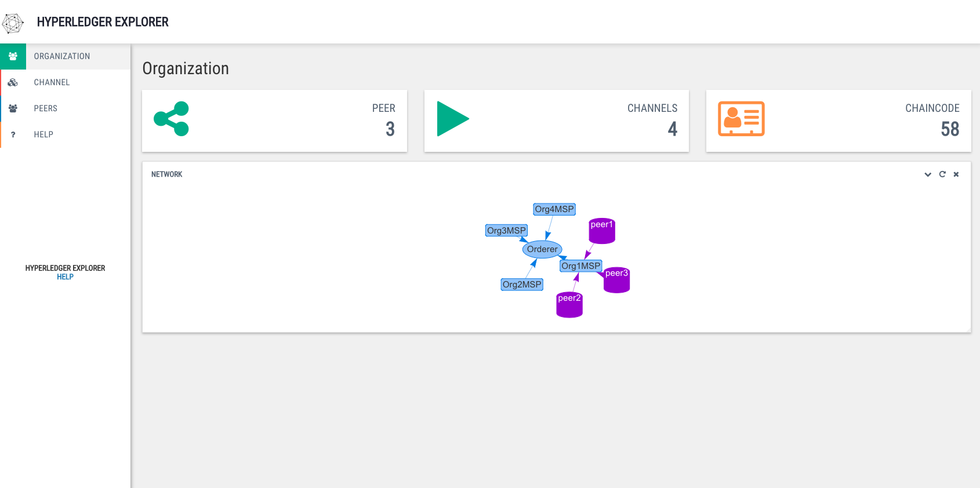Click the channels count value 4
The image size is (980, 488).
point(673,129)
